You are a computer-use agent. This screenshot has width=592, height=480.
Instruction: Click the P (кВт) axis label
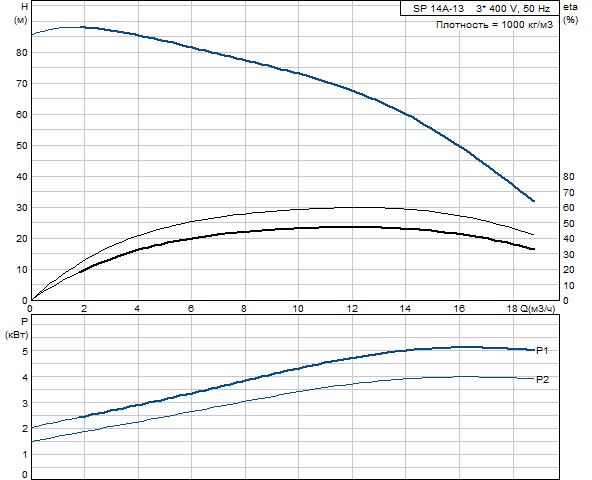click(x=17, y=328)
